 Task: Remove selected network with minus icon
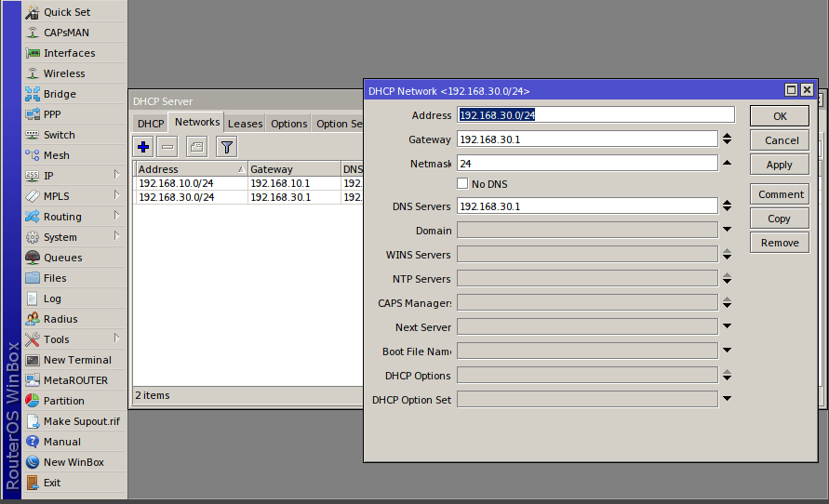[167, 147]
